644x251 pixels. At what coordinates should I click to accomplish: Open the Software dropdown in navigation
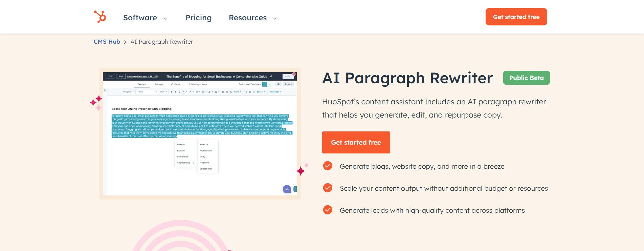145,18
